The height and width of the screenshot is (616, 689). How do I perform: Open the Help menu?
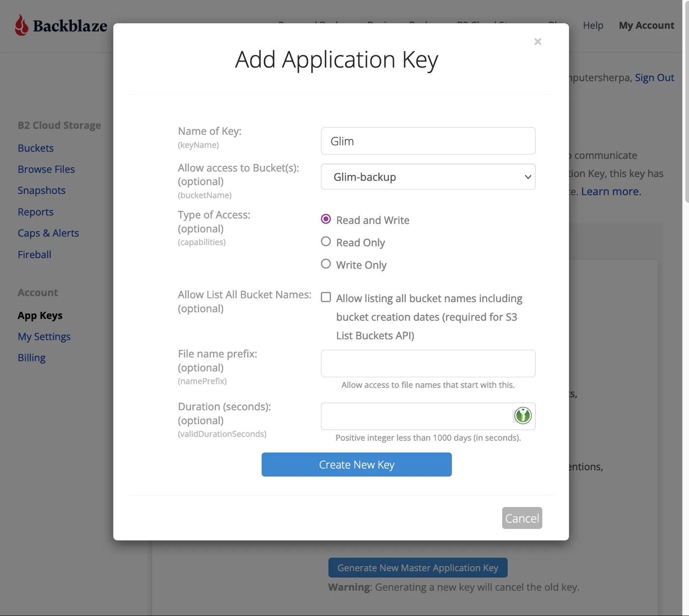(593, 25)
